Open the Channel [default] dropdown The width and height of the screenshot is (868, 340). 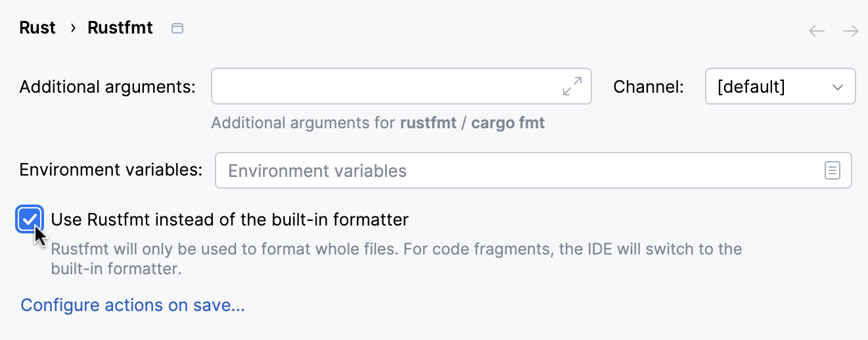779,87
